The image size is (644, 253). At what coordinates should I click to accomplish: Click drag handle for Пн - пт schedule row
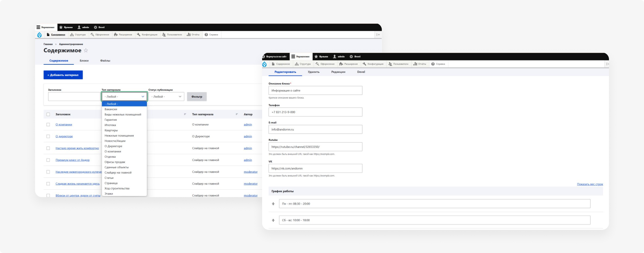pyautogui.click(x=273, y=204)
